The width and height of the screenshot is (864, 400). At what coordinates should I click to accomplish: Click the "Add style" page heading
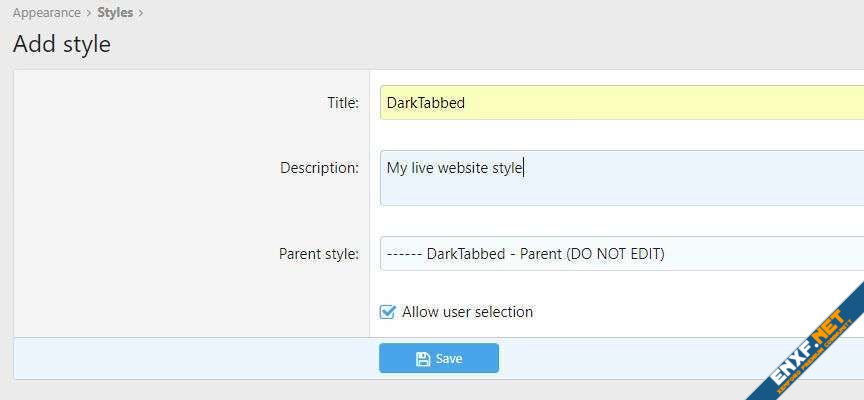(62, 44)
